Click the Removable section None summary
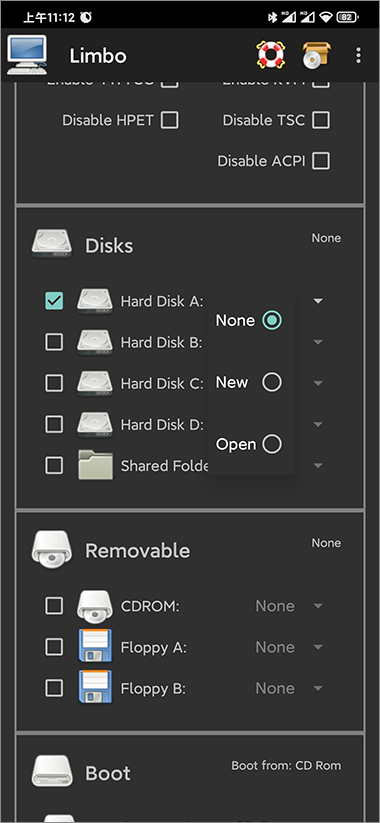380x823 pixels. click(326, 543)
